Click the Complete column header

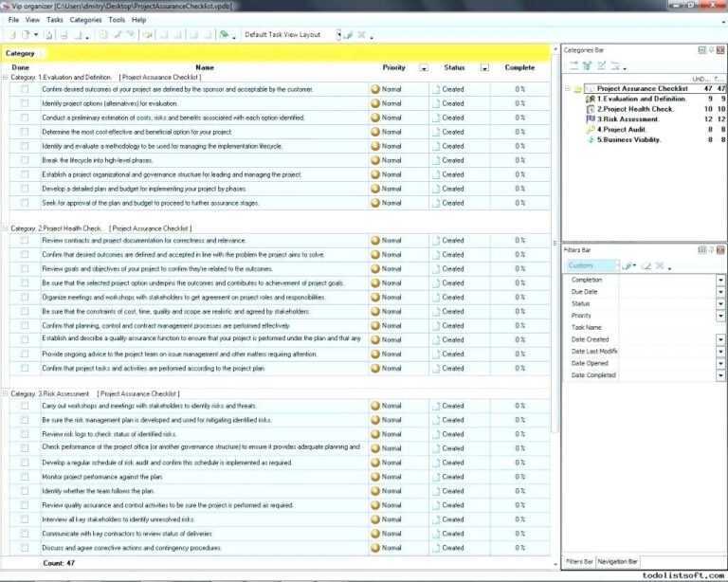point(519,68)
